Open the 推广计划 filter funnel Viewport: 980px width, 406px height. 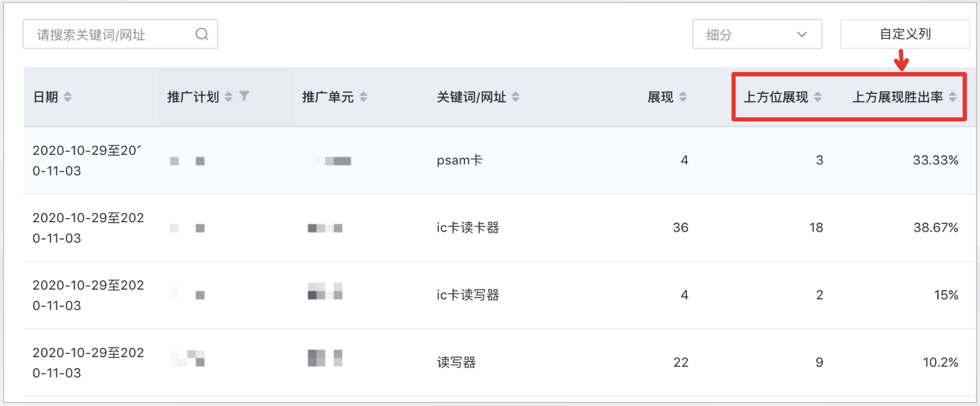[244, 96]
